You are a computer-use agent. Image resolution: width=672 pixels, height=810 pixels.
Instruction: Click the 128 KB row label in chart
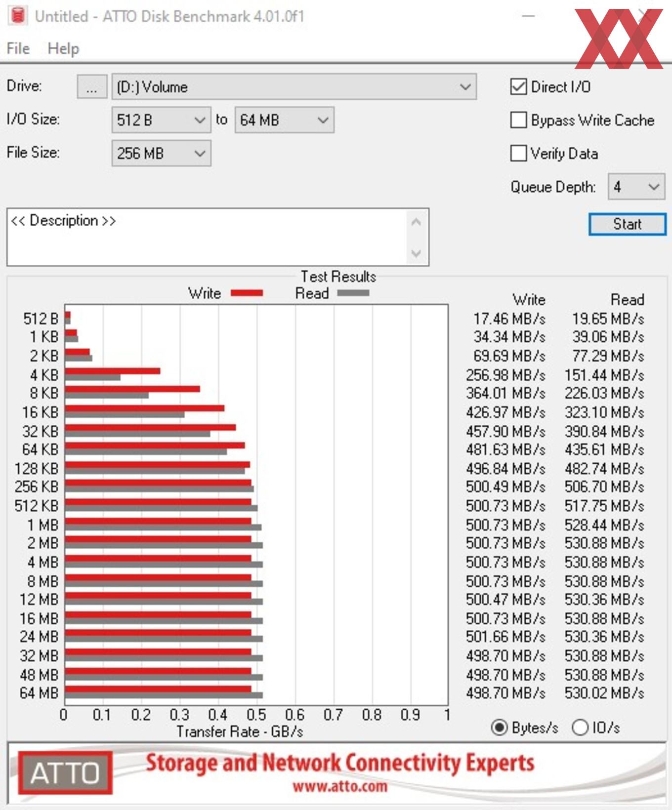(37, 468)
